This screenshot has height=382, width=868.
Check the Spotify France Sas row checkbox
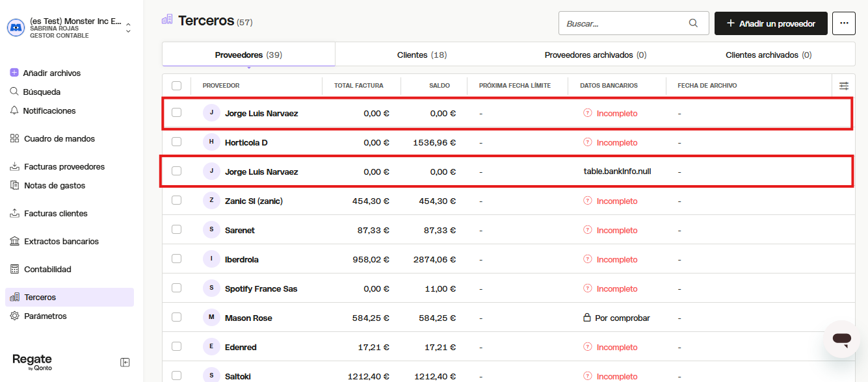click(x=176, y=288)
